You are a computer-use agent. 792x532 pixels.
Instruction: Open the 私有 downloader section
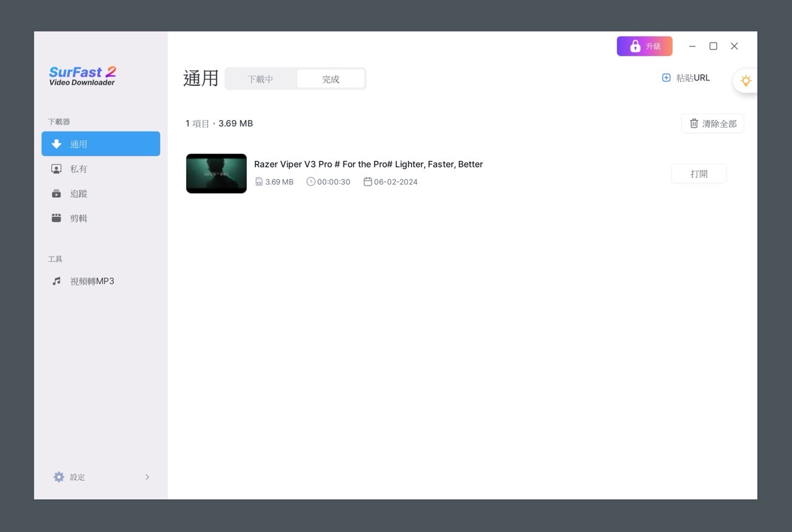(x=101, y=168)
